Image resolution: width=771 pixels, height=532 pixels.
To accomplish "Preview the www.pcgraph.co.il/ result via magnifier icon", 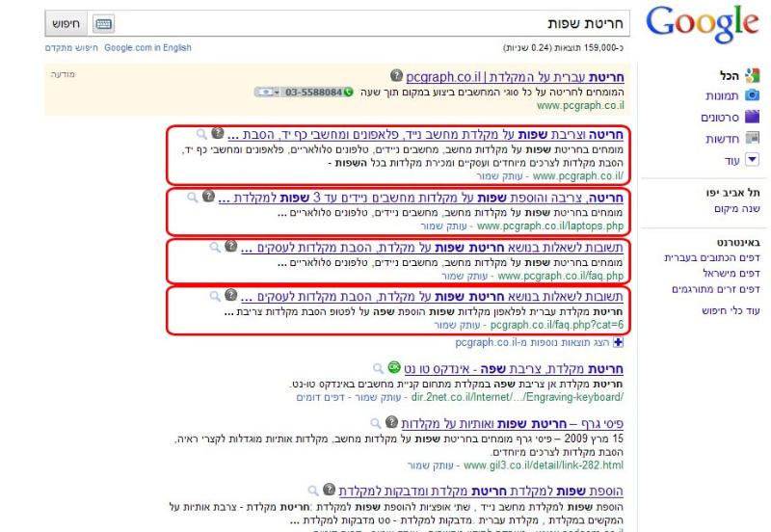I will pos(201,134).
